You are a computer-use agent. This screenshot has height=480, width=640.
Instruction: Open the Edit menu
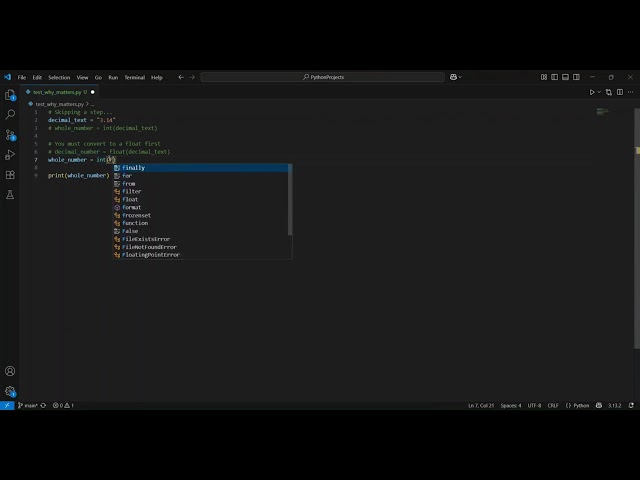[37, 77]
